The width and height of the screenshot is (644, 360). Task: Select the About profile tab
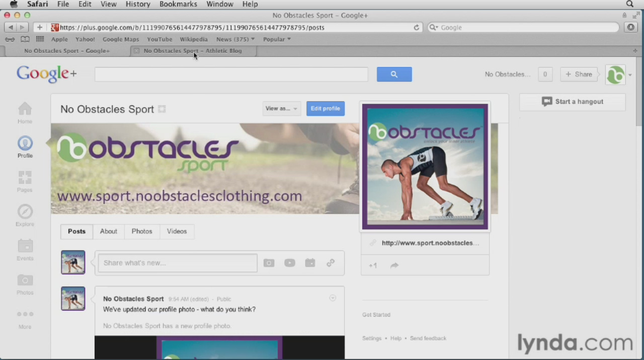point(109,231)
